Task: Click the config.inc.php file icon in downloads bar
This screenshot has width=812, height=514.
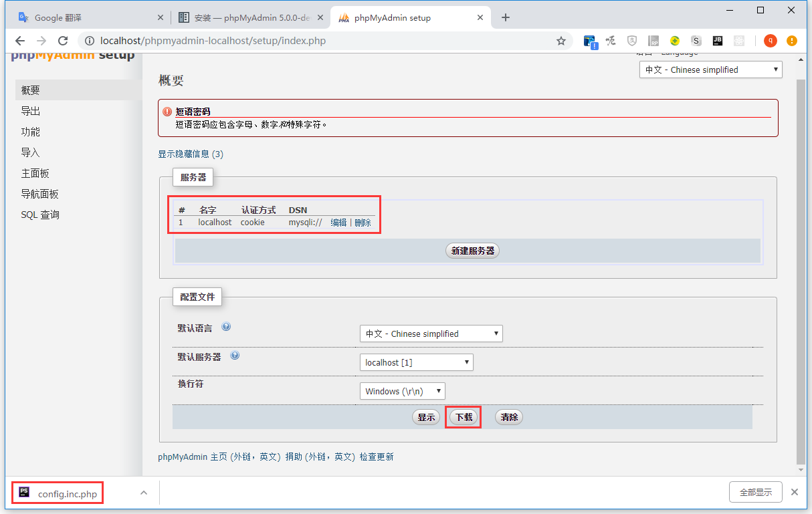Action: pos(25,493)
